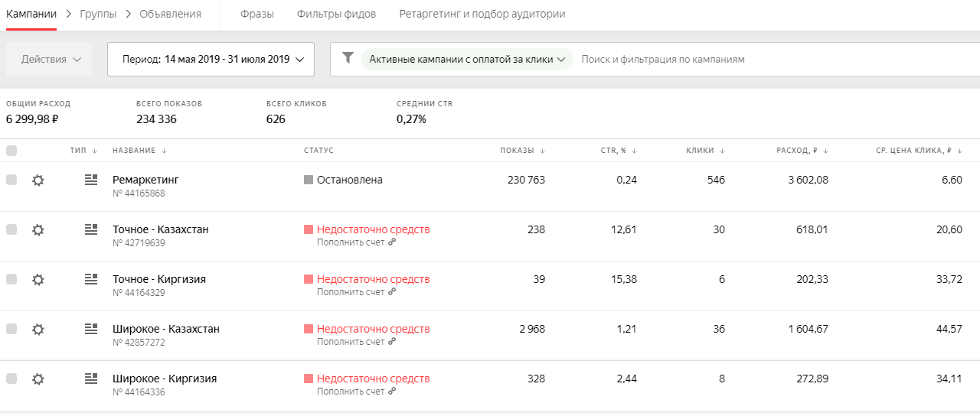
Task: Open the Действия dropdown
Action: pyautogui.click(x=49, y=59)
